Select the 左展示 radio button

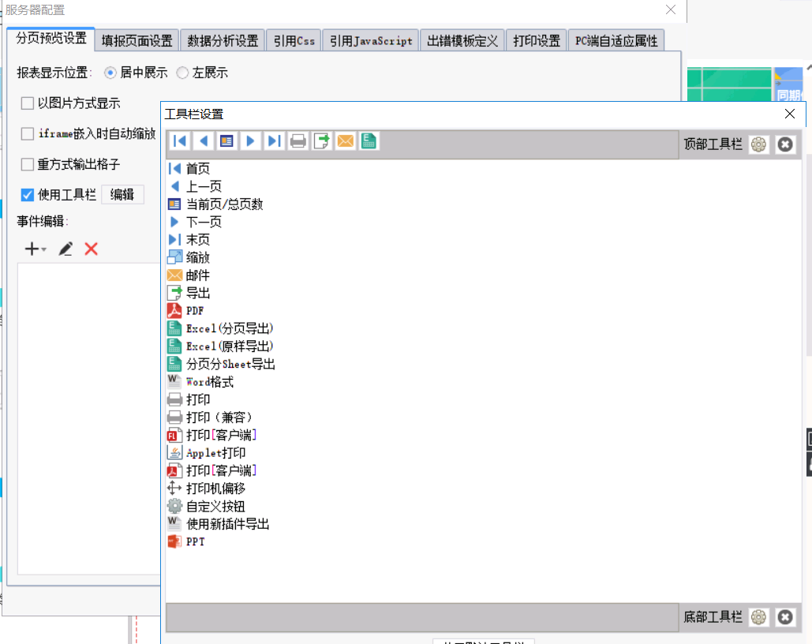click(x=182, y=73)
